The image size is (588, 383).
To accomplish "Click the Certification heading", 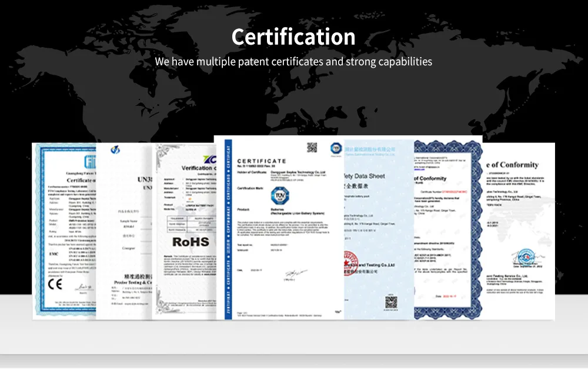I will pos(293,36).
